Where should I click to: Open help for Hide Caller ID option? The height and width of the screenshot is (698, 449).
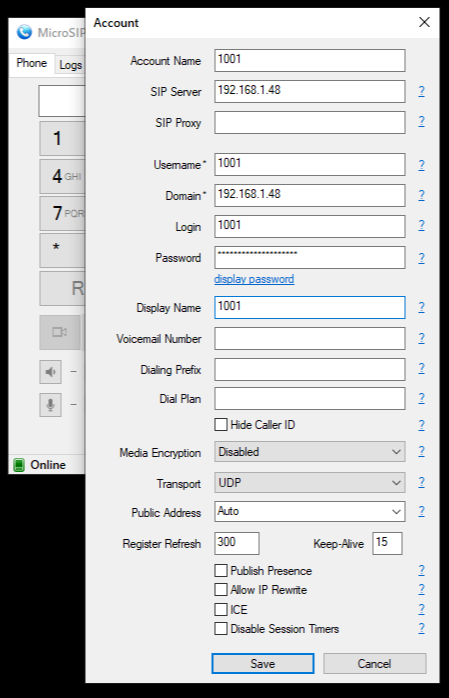[421, 425]
